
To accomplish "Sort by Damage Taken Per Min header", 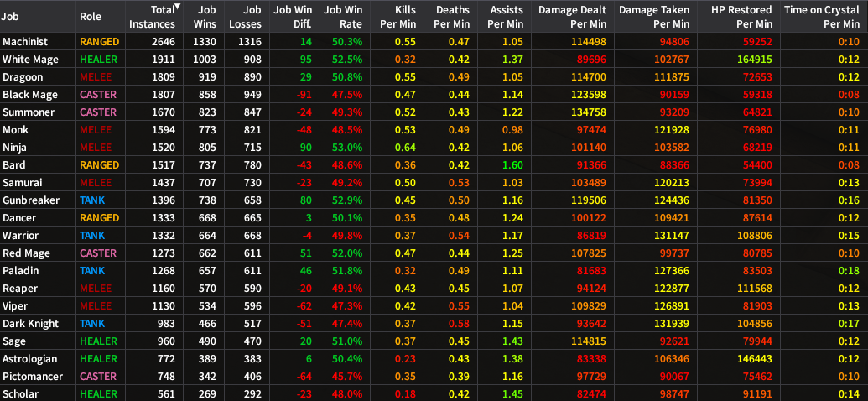I will tap(654, 17).
